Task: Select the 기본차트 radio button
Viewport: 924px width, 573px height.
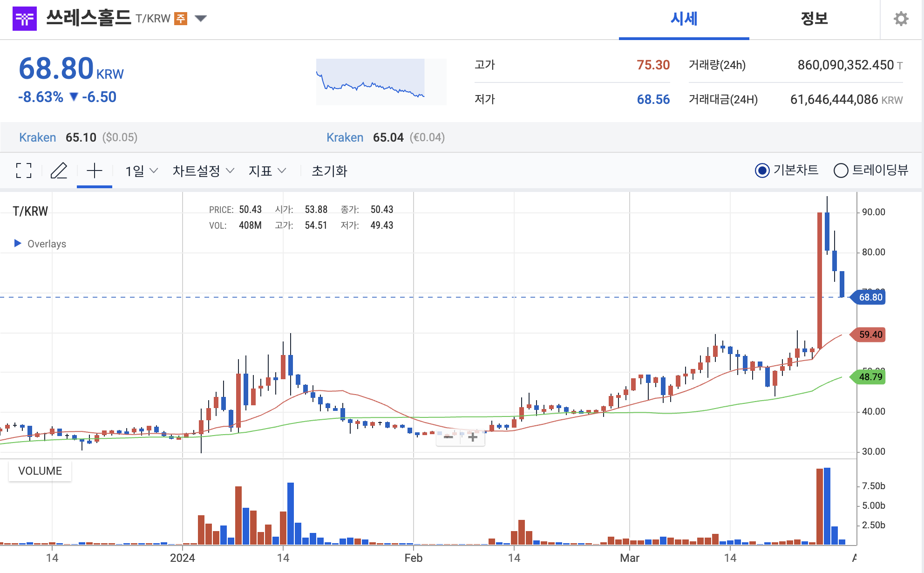Action: click(x=762, y=171)
